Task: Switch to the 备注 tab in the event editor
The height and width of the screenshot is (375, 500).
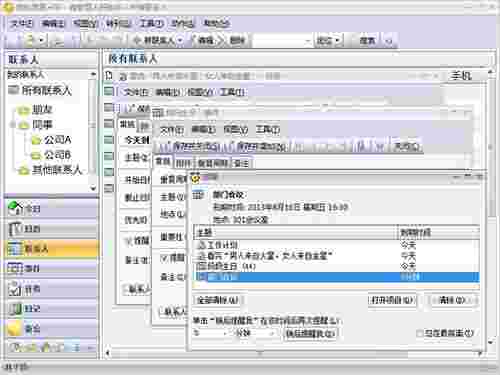Action: pos(241,163)
